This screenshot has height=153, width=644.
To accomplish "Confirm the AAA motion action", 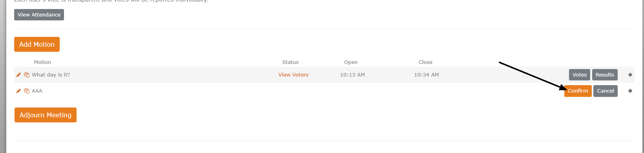I will 578,91.
